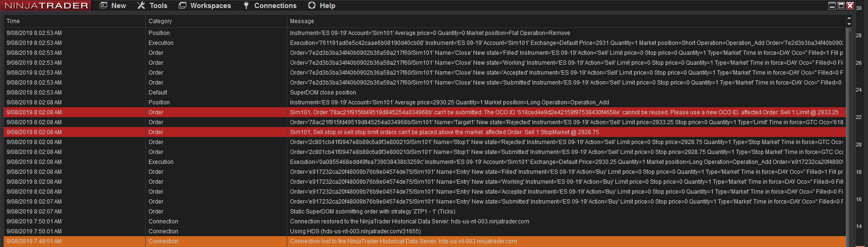Viewport: 868px width, 247px height.
Task: Select the 'Entry' order New state='Working' message
Action: [566, 182]
